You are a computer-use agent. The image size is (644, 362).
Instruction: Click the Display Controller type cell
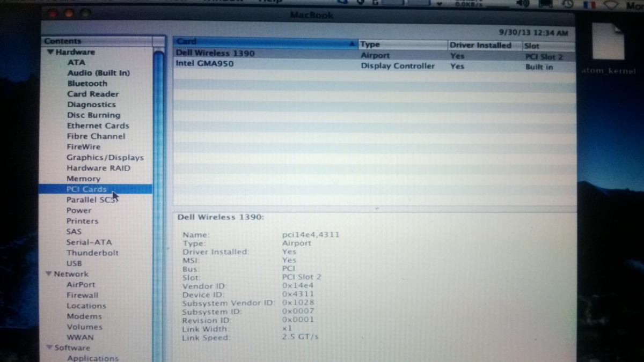pyautogui.click(x=398, y=66)
